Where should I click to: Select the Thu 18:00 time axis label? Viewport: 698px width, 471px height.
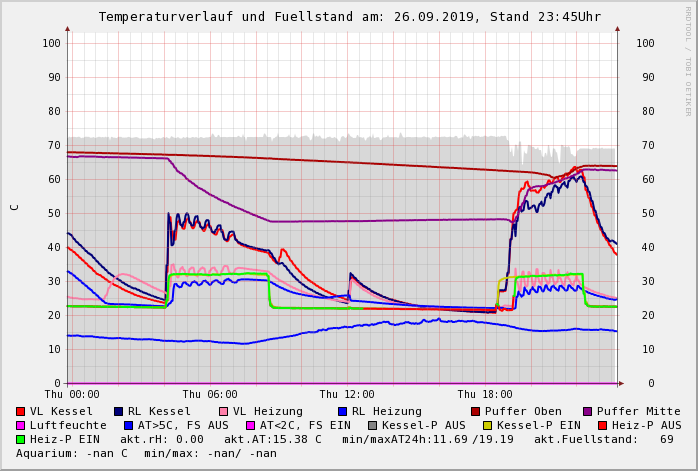click(485, 394)
